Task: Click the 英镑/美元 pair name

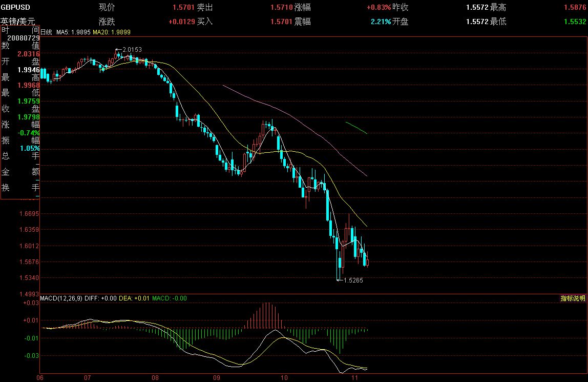Action: (x=17, y=22)
